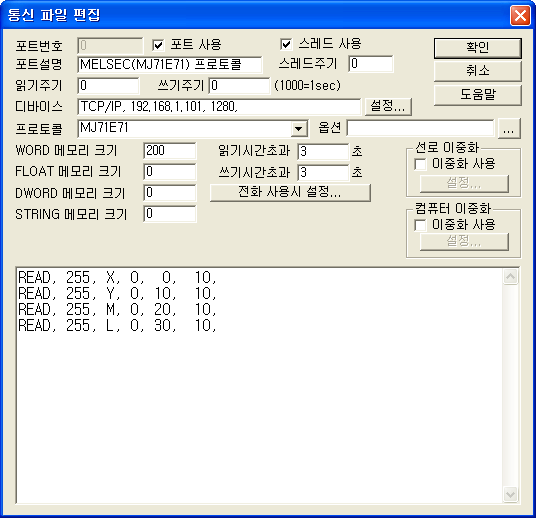Screen dimensions: 536x518
Task: Toggle the 스레드 사용 checkbox
Action: pos(286,44)
